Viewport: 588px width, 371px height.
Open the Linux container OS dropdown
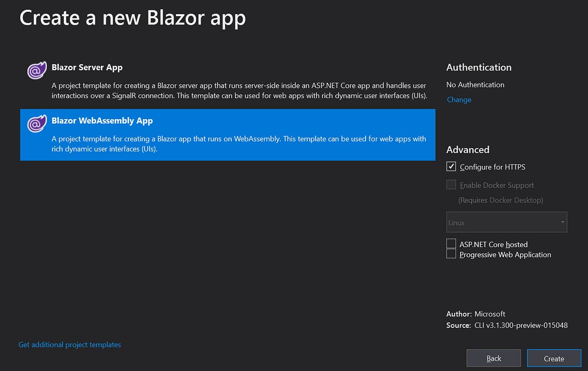(x=506, y=222)
